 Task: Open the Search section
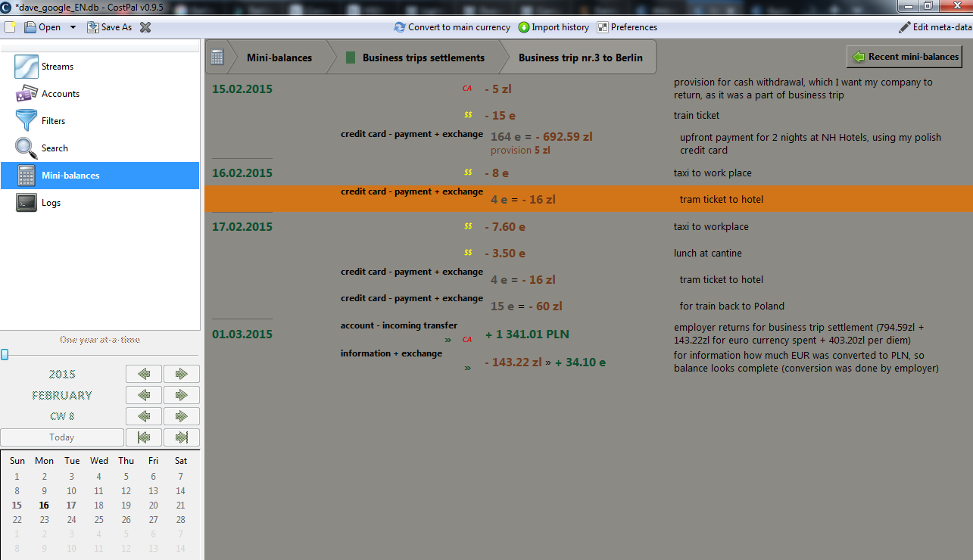100,148
